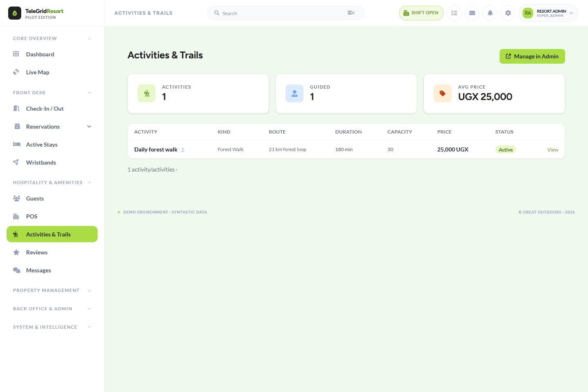Open the settings gear icon

[508, 13]
